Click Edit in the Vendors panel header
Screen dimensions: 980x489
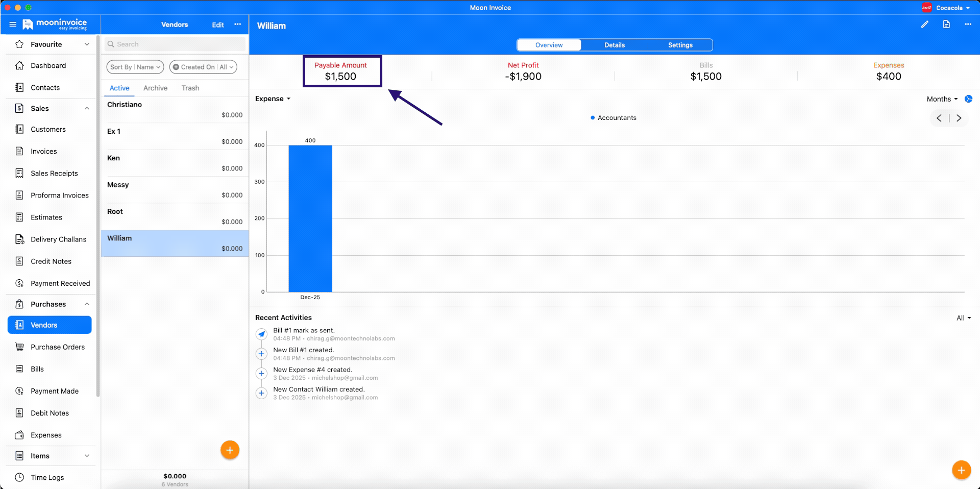click(x=217, y=25)
